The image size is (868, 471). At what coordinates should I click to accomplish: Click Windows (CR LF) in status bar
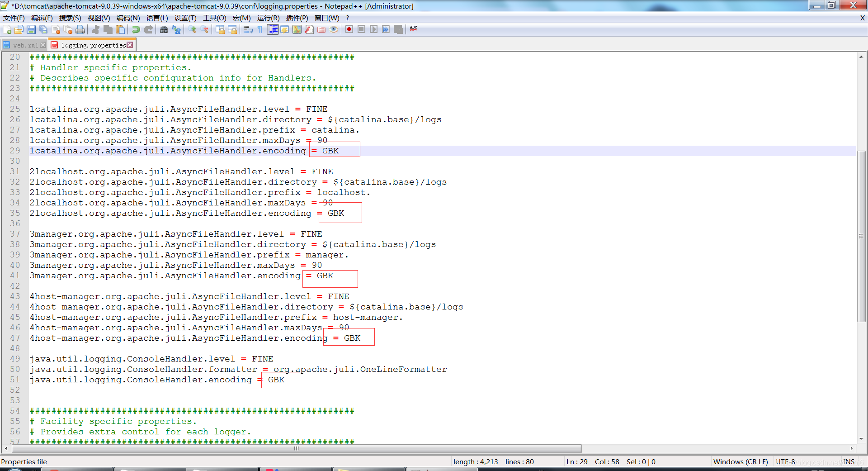[x=741, y=461]
